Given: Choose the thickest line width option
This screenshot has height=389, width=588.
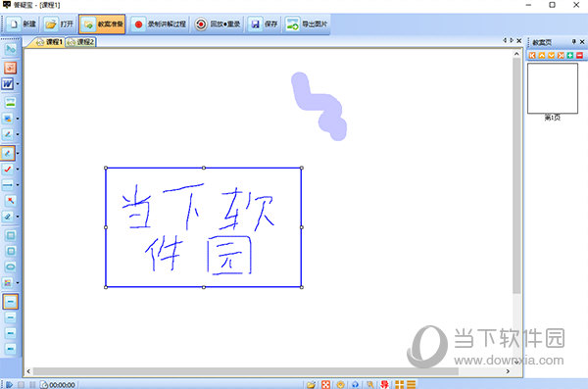Looking at the screenshot, I should click(10, 349).
